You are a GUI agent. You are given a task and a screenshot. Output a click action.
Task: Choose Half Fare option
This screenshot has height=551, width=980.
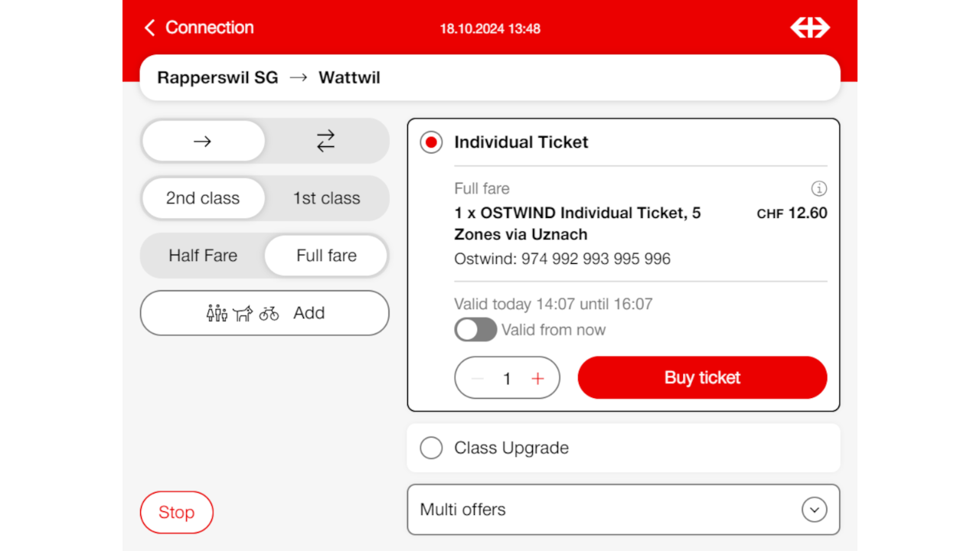[203, 256]
